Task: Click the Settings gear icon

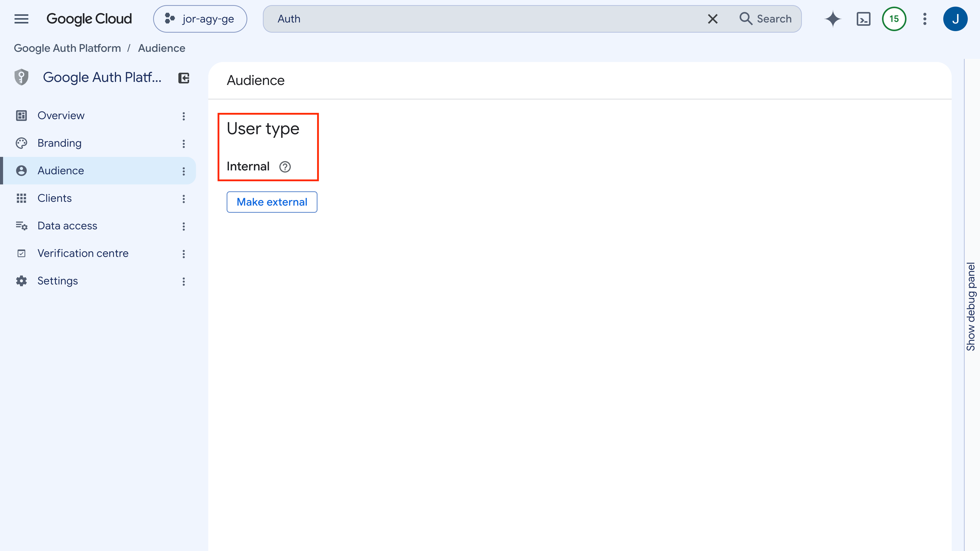Action: click(x=21, y=281)
